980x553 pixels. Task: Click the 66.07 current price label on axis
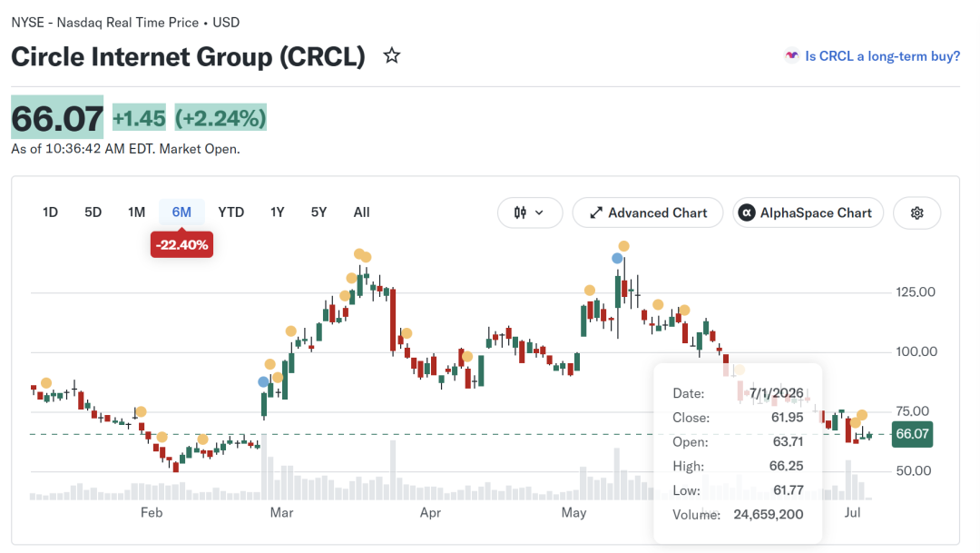(912, 433)
